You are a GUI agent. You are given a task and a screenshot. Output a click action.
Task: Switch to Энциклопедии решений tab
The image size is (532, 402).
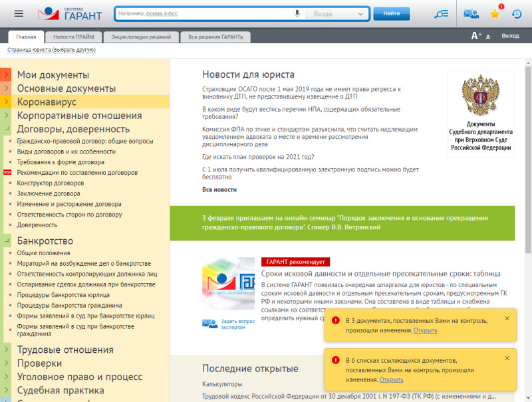point(141,37)
